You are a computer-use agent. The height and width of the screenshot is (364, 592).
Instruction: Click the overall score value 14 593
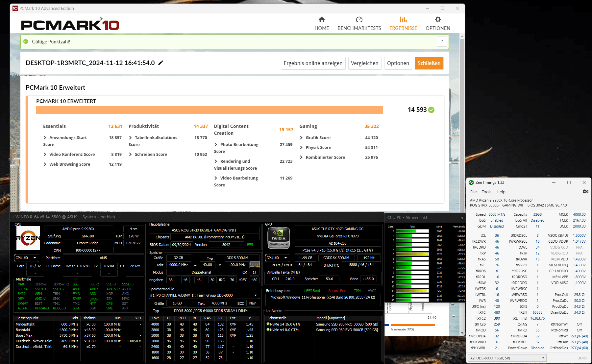coord(417,110)
